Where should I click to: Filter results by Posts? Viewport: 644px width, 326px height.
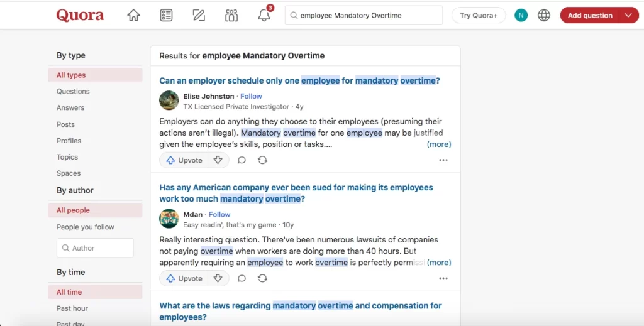click(x=65, y=124)
